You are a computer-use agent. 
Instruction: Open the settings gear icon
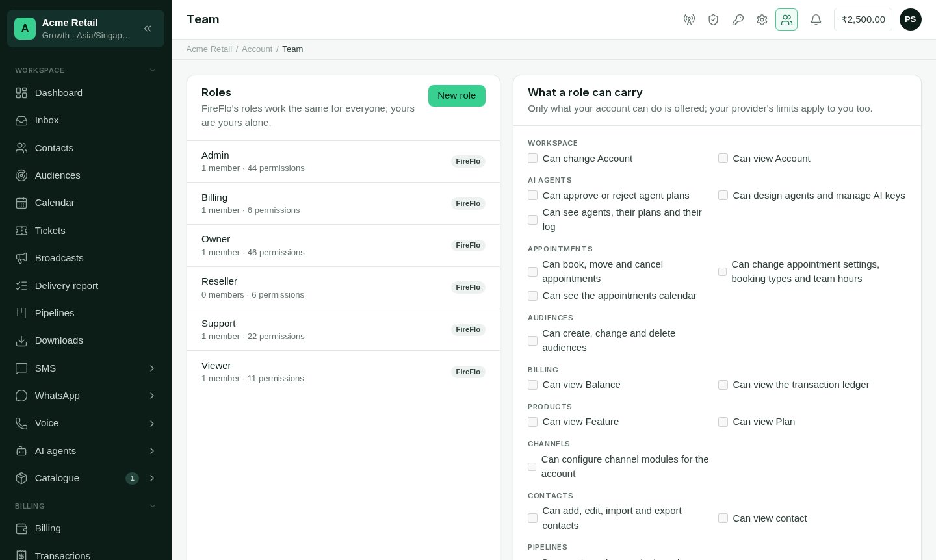[762, 19]
